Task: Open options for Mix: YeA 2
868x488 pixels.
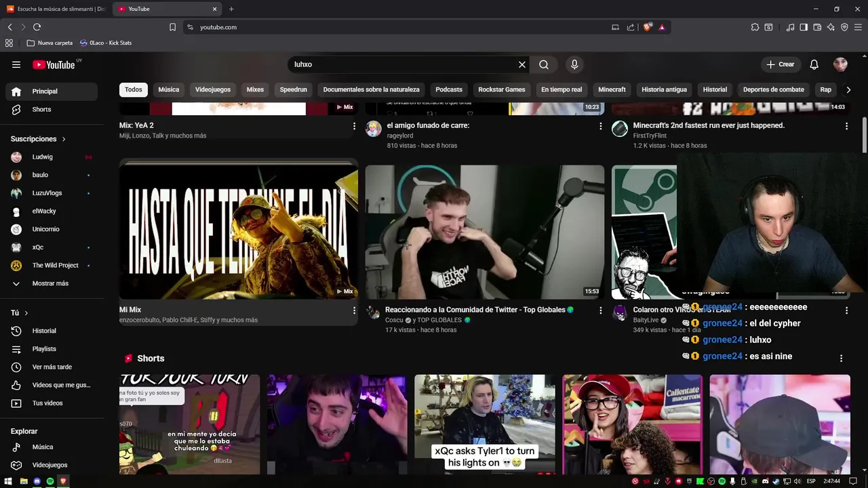Action: click(x=354, y=126)
